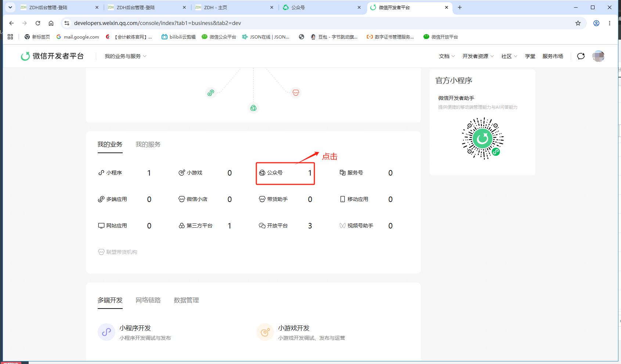Switch to browser tab 公众号
This screenshot has width=621, height=364.
tap(322, 7)
